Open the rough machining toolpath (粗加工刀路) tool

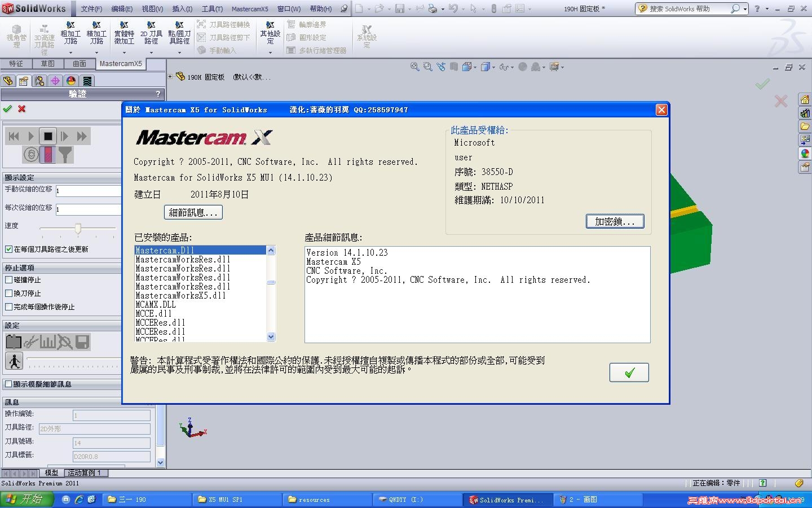(x=70, y=33)
